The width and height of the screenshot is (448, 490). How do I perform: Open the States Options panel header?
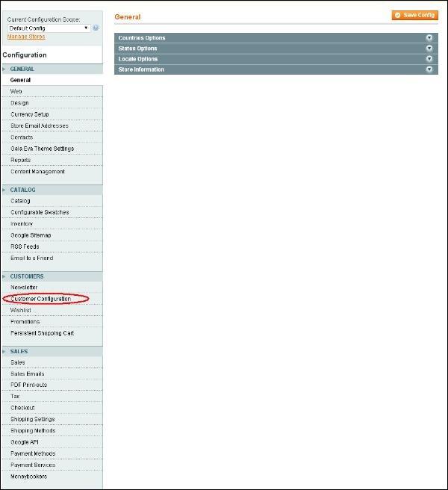point(276,48)
